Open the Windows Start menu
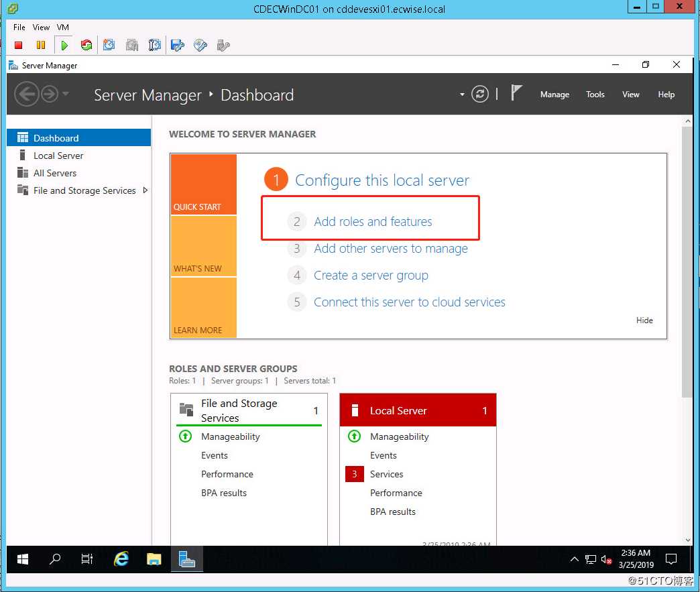The image size is (700, 592). click(x=22, y=558)
